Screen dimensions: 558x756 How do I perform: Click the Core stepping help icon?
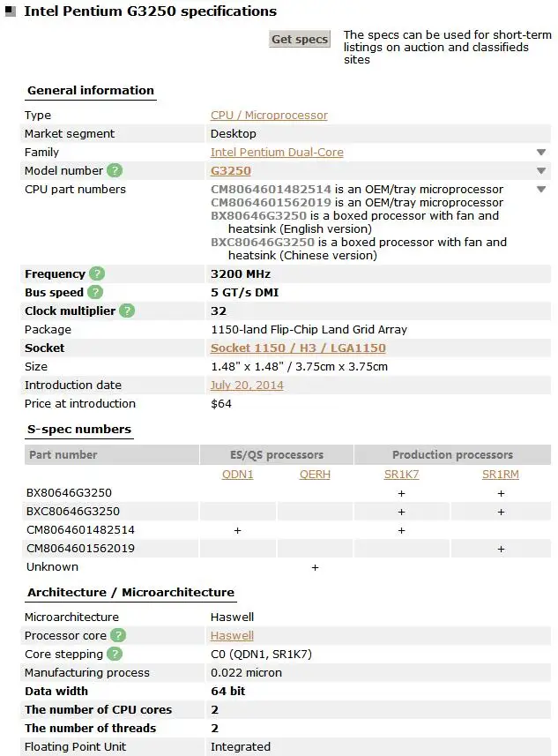(x=115, y=654)
